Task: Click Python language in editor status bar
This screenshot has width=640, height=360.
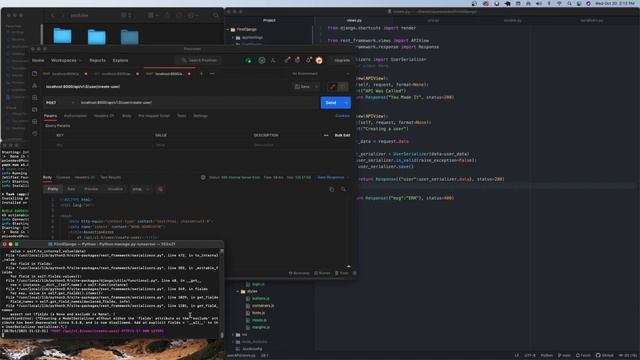Action: [547, 356]
